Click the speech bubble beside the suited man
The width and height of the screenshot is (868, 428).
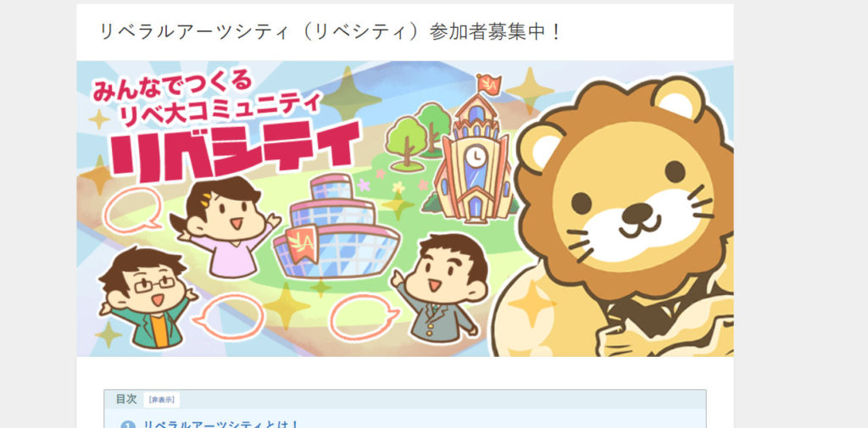point(364,317)
